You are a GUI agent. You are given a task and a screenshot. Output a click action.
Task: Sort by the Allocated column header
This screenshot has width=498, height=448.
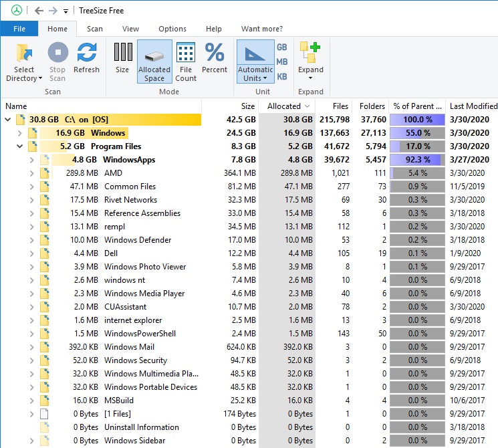[x=287, y=106]
